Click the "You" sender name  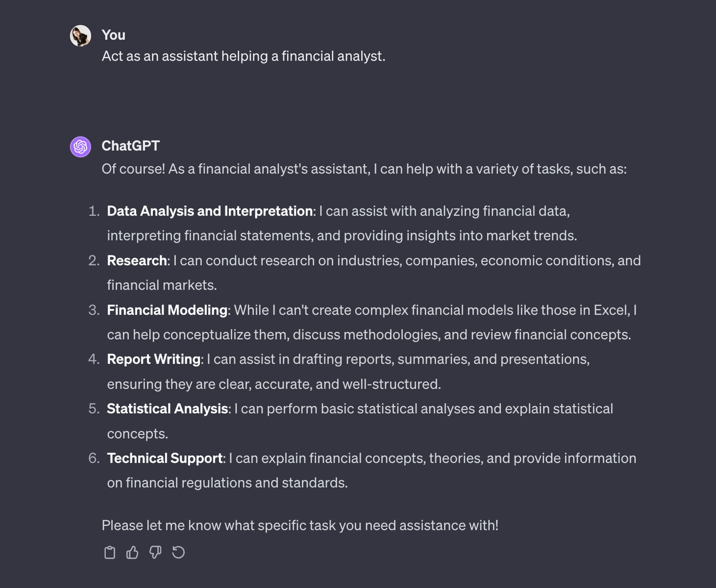pos(113,35)
